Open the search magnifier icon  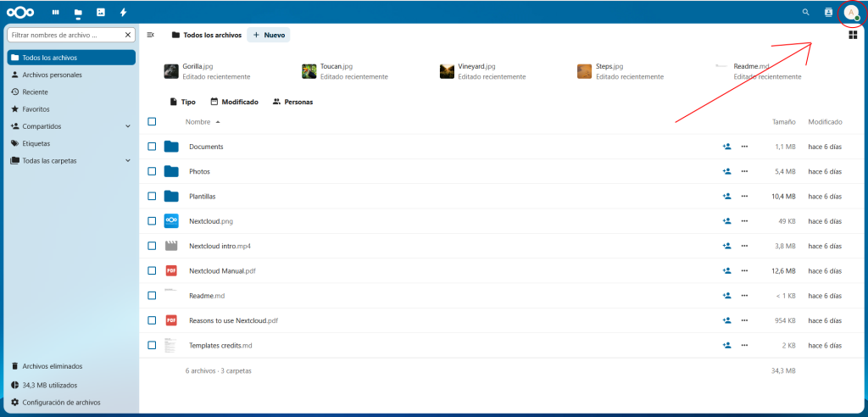pyautogui.click(x=805, y=13)
